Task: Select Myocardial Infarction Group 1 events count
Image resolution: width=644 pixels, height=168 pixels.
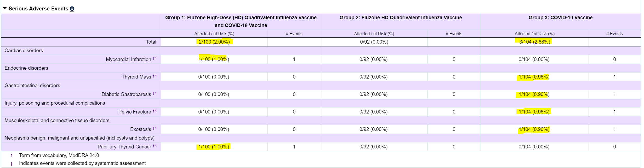Action: 294,59
